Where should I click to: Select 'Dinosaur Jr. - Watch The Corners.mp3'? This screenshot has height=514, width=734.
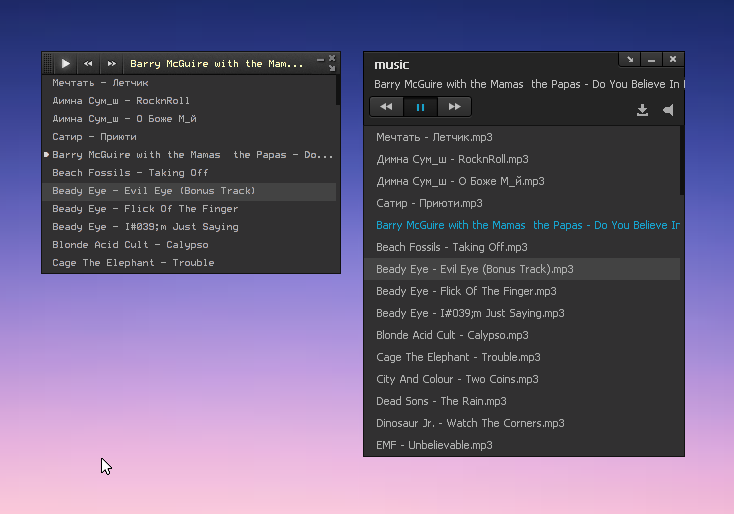tap(522, 423)
